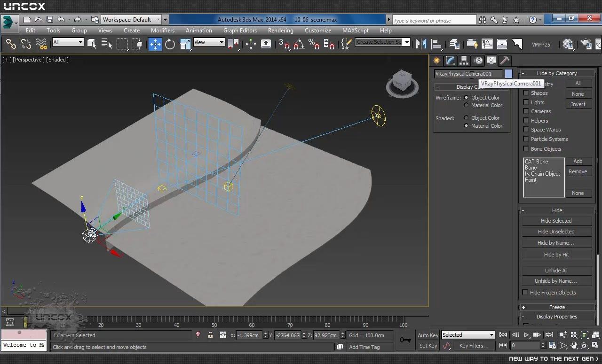Select Wireframe Material Color radio button
This screenshot has width=602, height=364.
point(466,105)
